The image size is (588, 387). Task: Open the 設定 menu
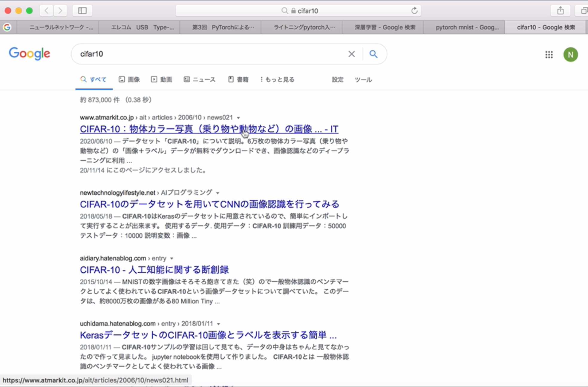(x=338, y=80)
